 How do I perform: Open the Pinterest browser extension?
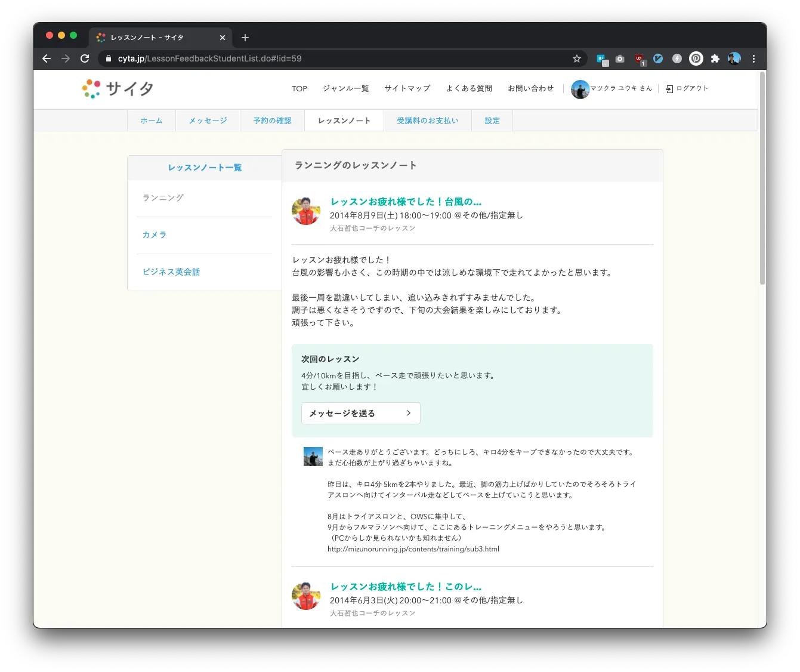tap(696, 58)
